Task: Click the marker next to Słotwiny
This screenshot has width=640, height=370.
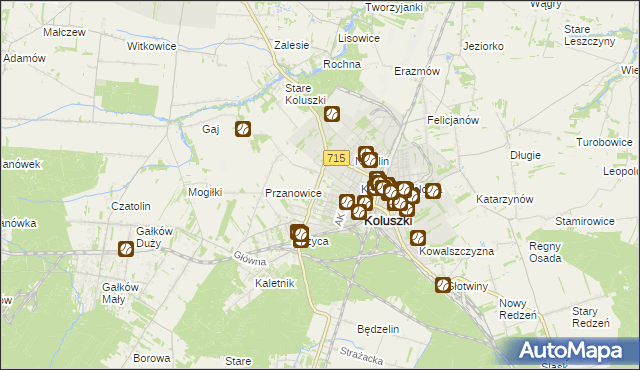Action: 443,285
